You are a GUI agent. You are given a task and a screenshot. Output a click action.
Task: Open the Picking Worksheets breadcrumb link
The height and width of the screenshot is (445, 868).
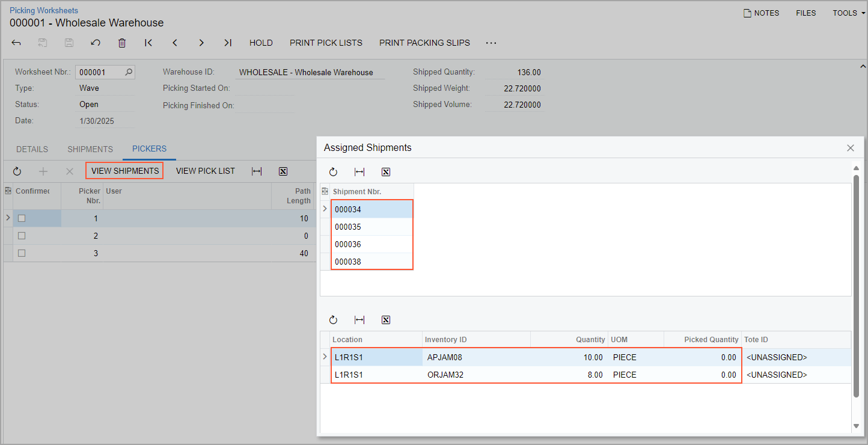point(44,10)
